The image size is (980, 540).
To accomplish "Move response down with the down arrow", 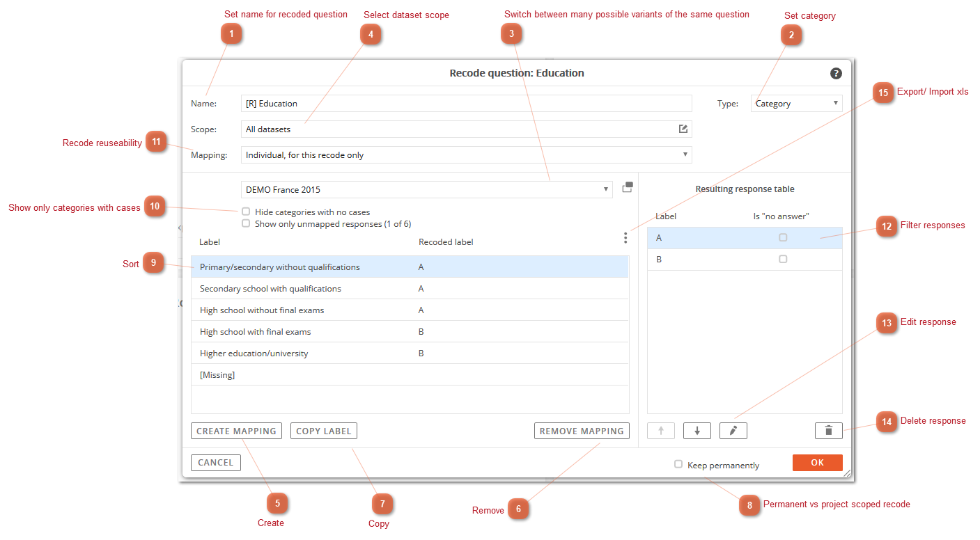I will (x=697, y=431).
